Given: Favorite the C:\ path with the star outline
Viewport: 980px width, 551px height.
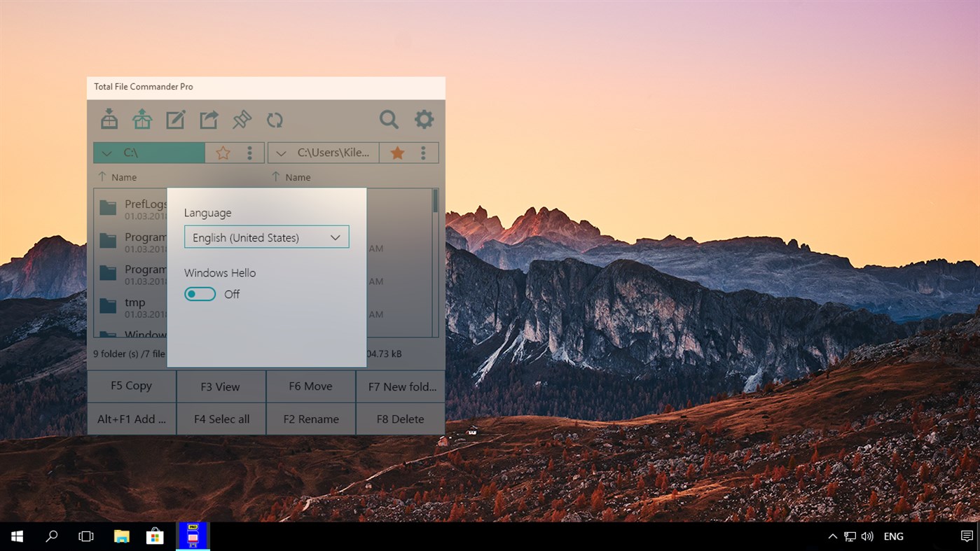Looking at the screenshot, I should tap(223, 153).
